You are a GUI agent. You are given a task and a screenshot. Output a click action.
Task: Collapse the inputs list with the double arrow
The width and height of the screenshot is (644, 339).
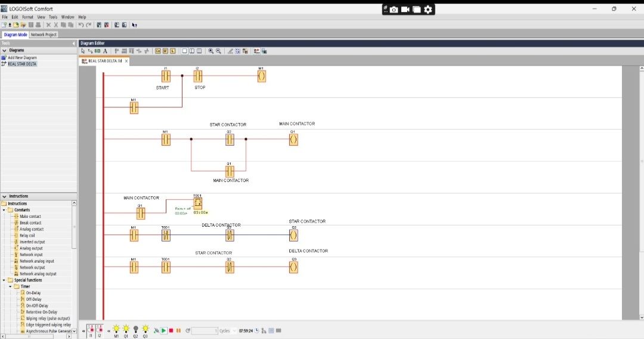coord(83,331)
